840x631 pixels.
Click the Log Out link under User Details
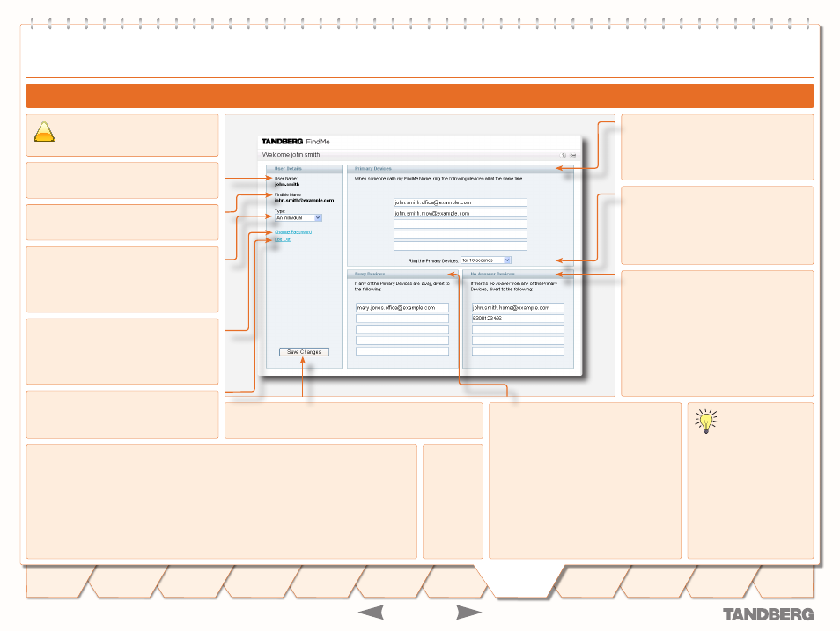[x=283, y=239]
